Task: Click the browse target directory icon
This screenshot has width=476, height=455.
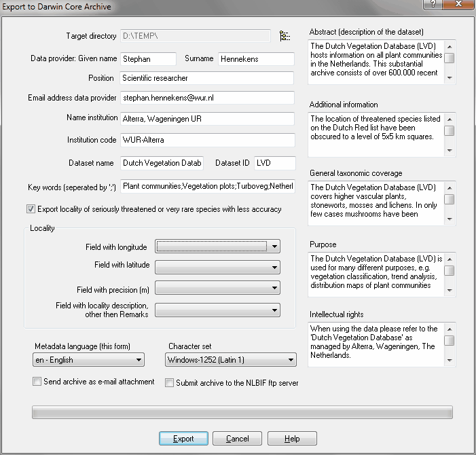Action: (285, 35)
